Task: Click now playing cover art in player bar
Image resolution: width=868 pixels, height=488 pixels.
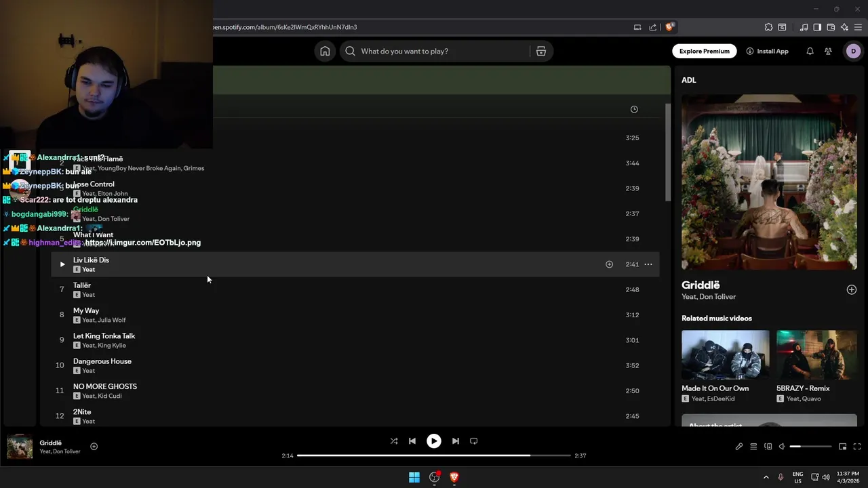Action: [20, 447]
